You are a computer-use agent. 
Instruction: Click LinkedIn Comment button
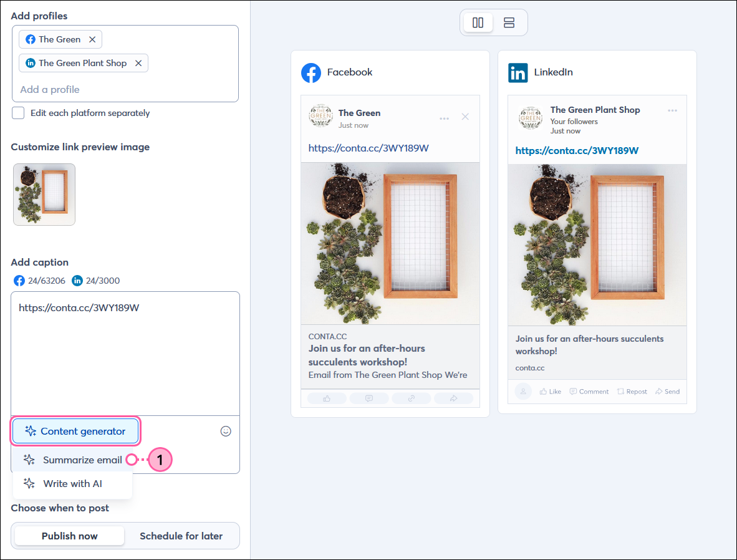click(x=589, y=392)
